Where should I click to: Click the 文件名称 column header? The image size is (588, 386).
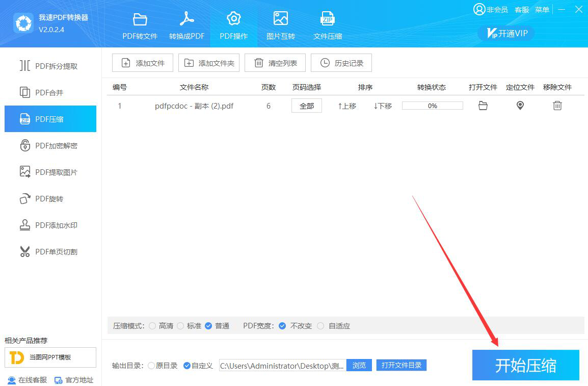(194, 87)
